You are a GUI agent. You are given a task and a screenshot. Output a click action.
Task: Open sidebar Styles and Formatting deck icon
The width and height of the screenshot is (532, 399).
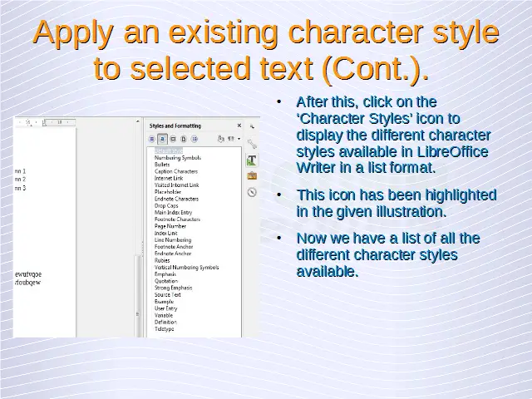252,160
